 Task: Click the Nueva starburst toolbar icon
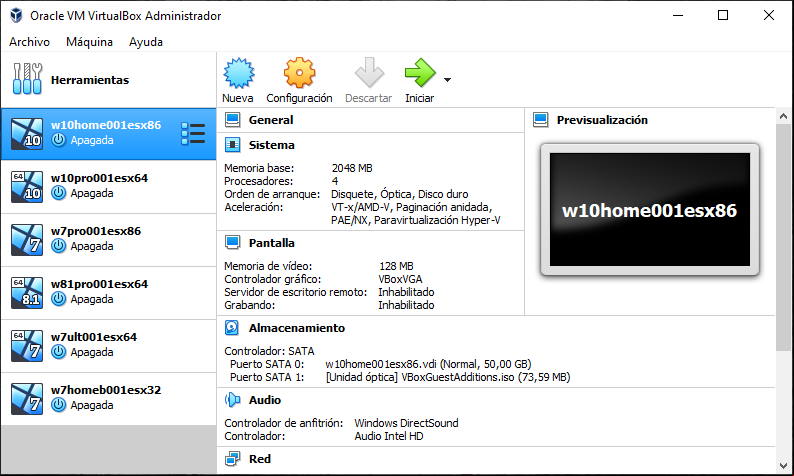click(x=239, y=73)
